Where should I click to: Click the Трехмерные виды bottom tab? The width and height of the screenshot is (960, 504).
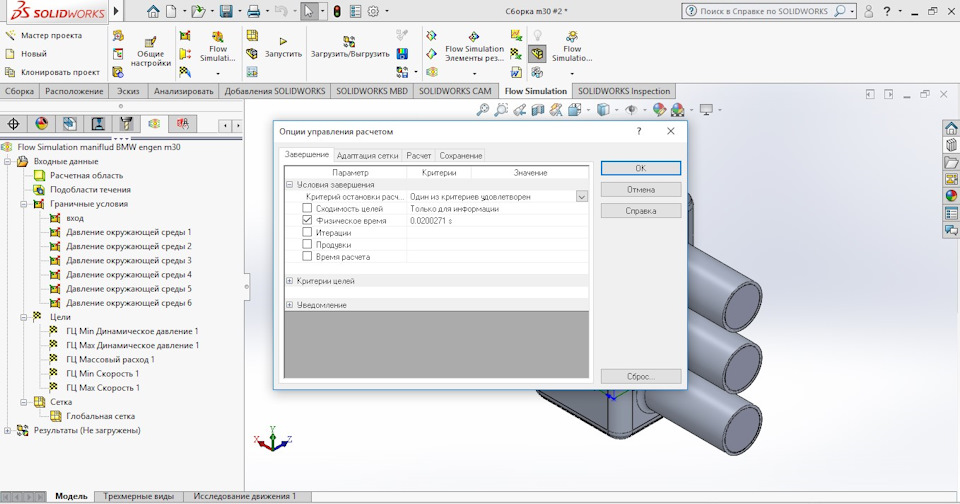[138, 496]
